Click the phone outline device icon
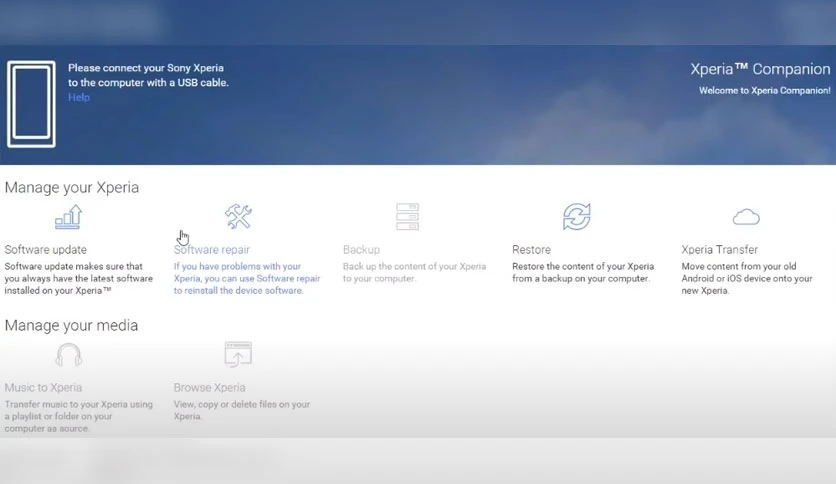This screenshot has width=836, height=484. 31,104
